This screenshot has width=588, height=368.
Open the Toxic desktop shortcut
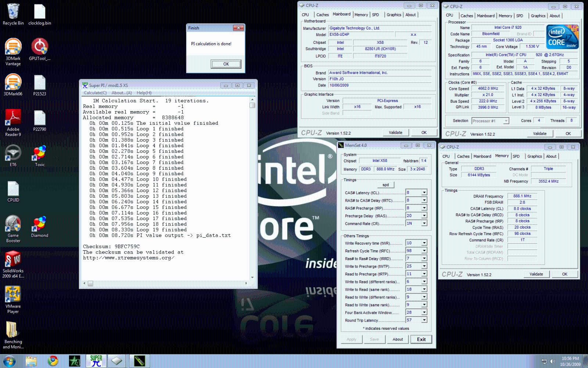click(40, 155)
